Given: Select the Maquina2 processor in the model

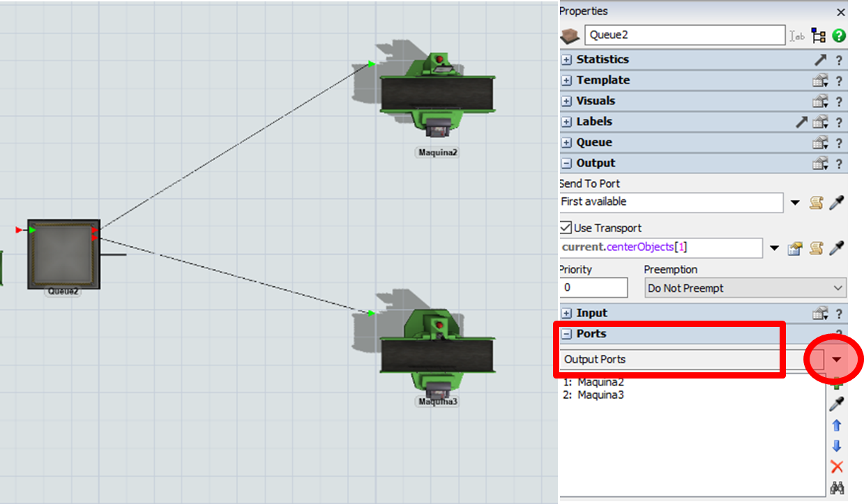Looking at the screenshot, I should click(x=437, y=94).
